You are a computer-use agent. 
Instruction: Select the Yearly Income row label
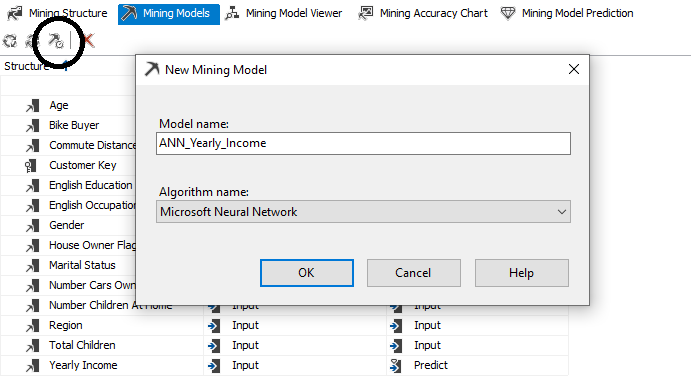[x=83, y=365]
